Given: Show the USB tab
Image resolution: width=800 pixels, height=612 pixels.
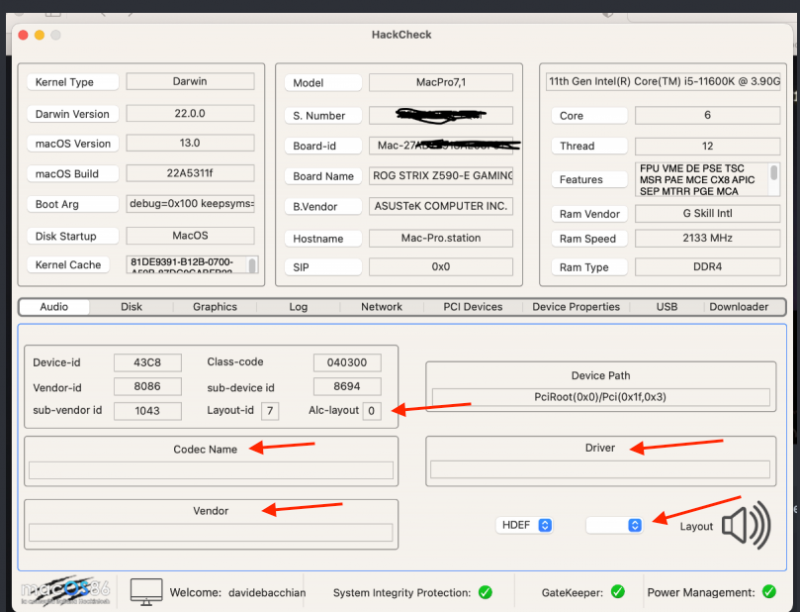Looking at the screenshot, I should click(x=666, y=307).
